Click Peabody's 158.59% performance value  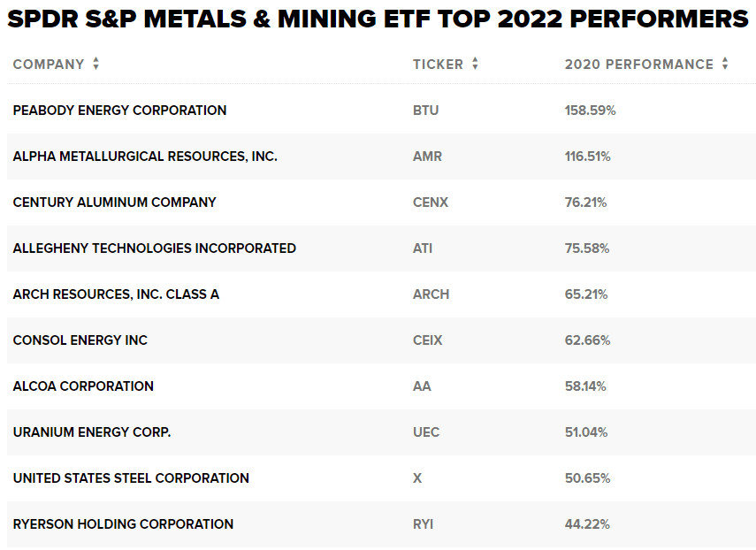pyautogui.click(x=590, y=111)
